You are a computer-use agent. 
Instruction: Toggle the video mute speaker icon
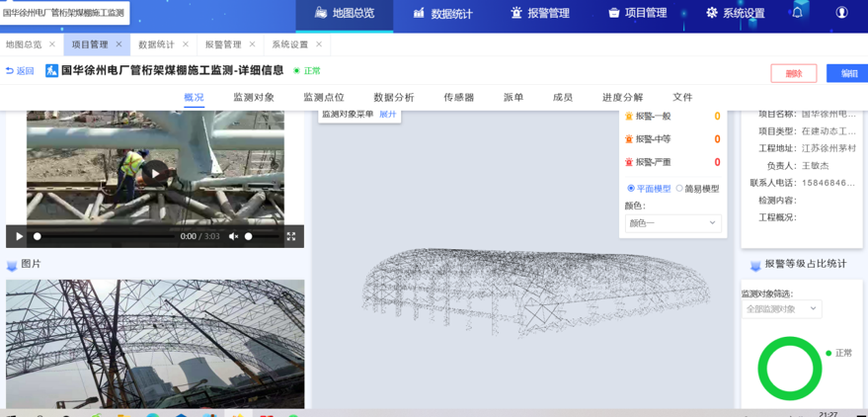[x=234, y=236]
